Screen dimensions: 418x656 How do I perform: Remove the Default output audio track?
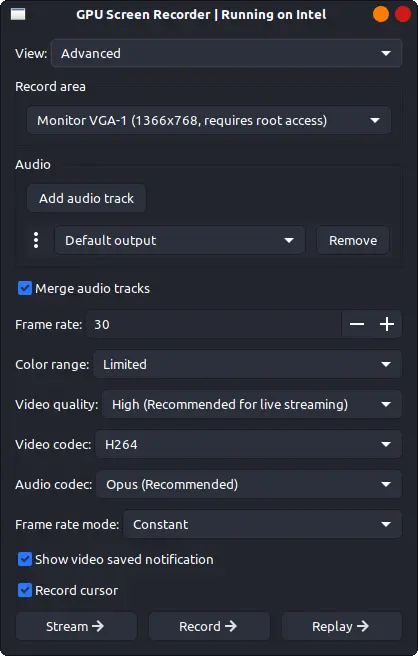353,241
